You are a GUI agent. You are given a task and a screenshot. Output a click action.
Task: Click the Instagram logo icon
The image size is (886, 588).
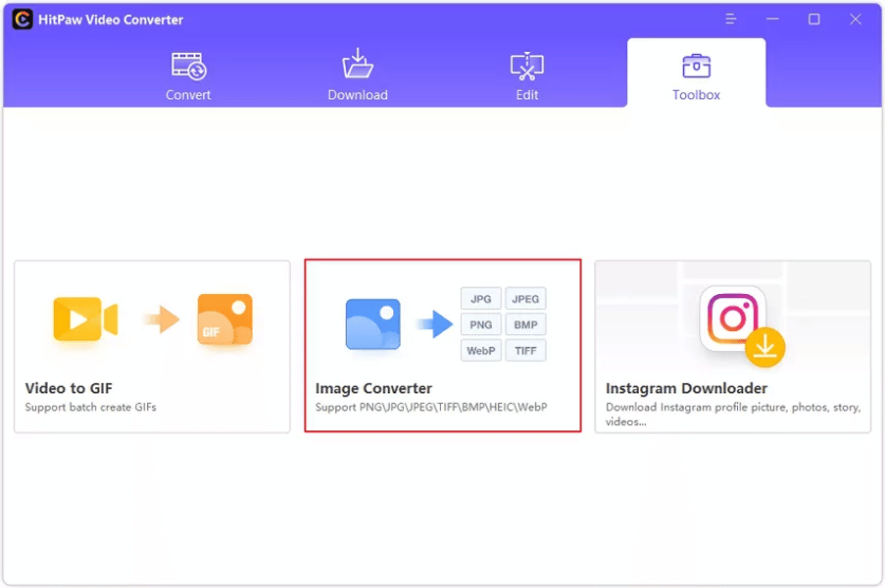click(732, 318)
